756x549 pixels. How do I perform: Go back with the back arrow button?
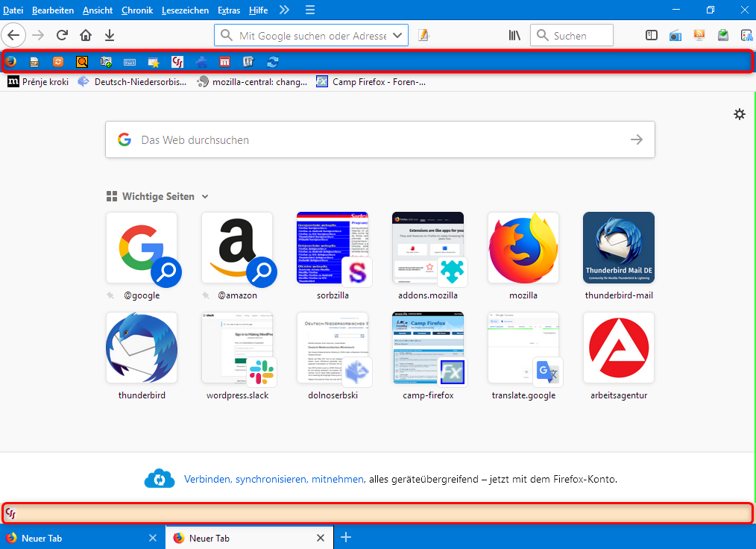click(x=13, y=35)
